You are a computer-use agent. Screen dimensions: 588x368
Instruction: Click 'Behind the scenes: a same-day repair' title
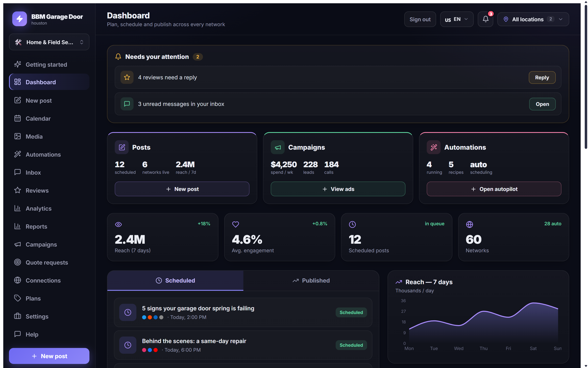click(194, 341)
